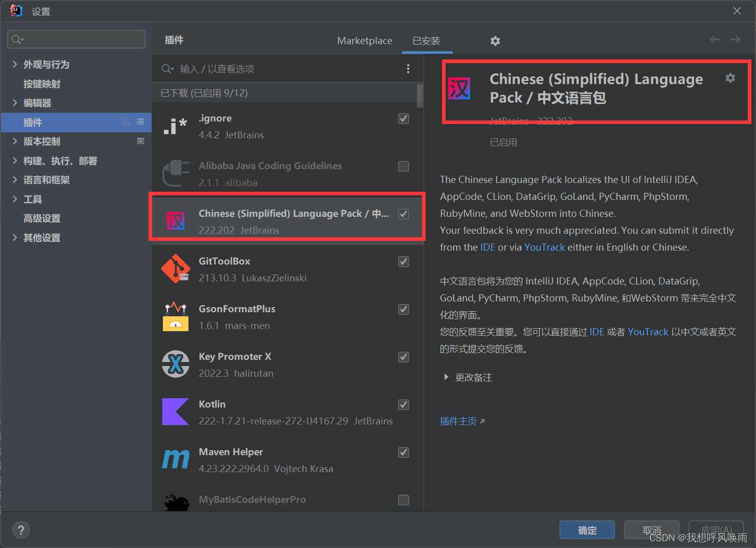756x548 pixels.
Task: Open the IDE link in the Chinese description
Action: click(597, 332)
